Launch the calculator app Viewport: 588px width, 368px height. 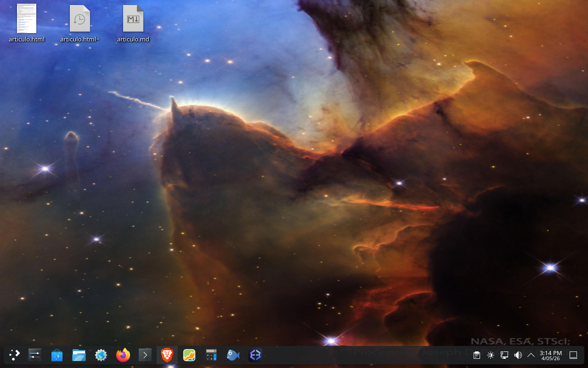tap(211, 355)
